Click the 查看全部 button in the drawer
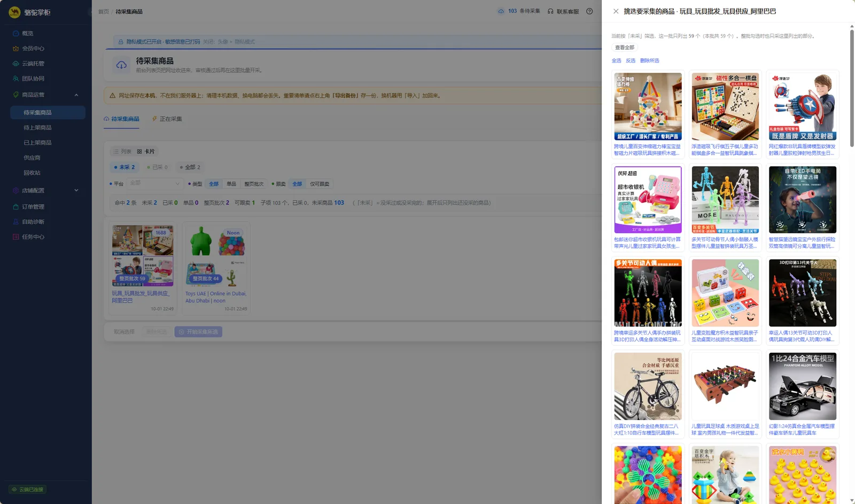855x504 pixels. click(625, 48)
